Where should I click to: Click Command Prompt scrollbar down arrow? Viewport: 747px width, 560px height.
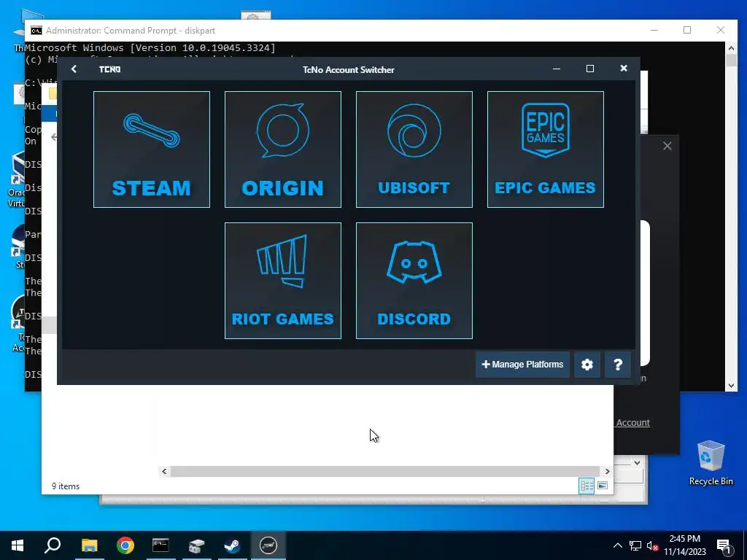(x=731, y=386)
